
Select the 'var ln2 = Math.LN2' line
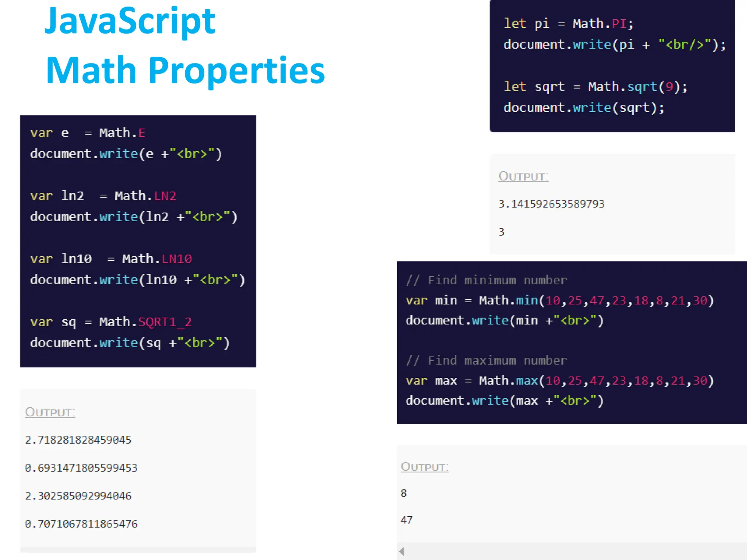pos(103,196)
